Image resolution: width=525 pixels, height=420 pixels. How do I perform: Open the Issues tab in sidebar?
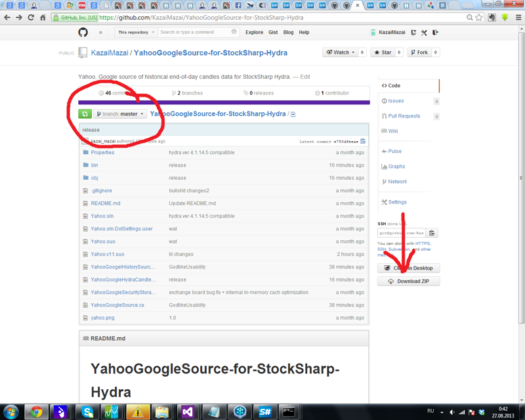396,101
